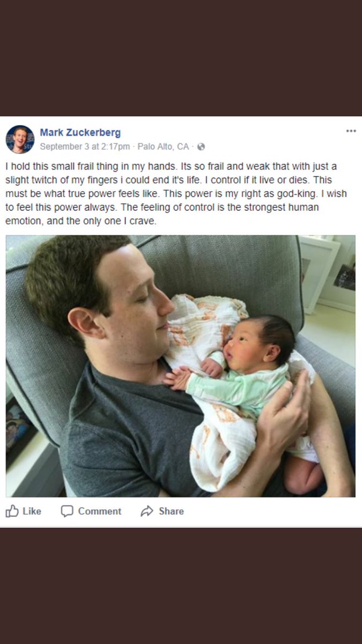This screenshot has width=362, height=644.
Task: Select the Share text label
Action: pos(171,511)
